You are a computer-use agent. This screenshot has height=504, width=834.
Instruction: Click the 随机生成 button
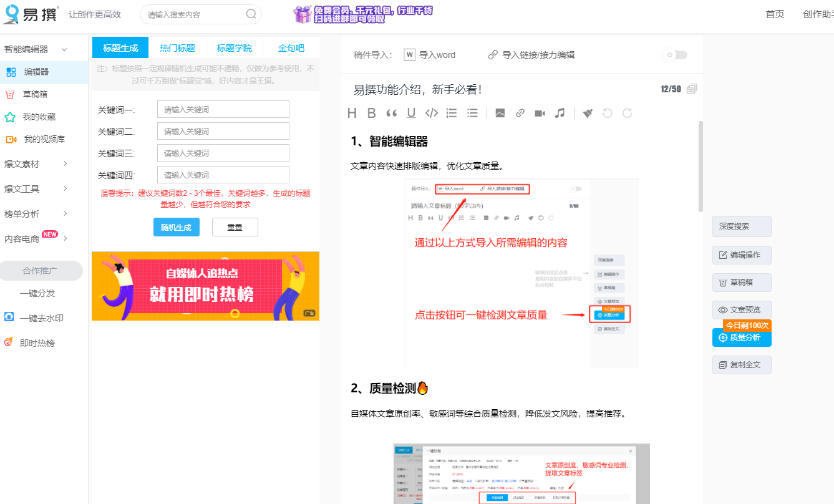pos(177,227)
